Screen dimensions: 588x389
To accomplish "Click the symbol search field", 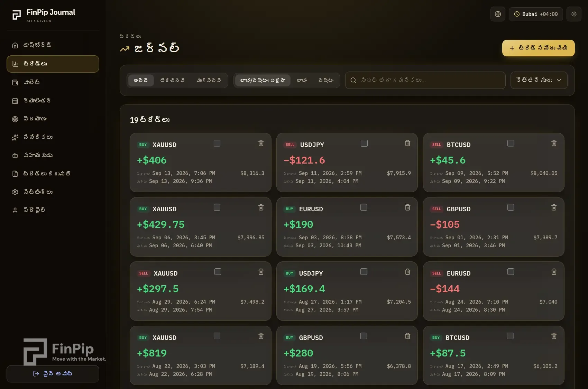I will [425, 80].
